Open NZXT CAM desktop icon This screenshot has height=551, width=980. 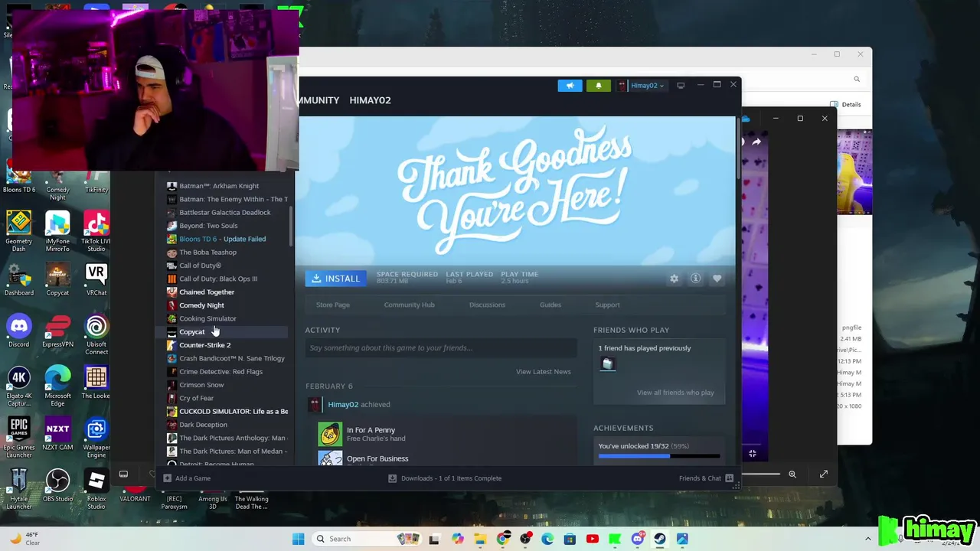[57, 433]
